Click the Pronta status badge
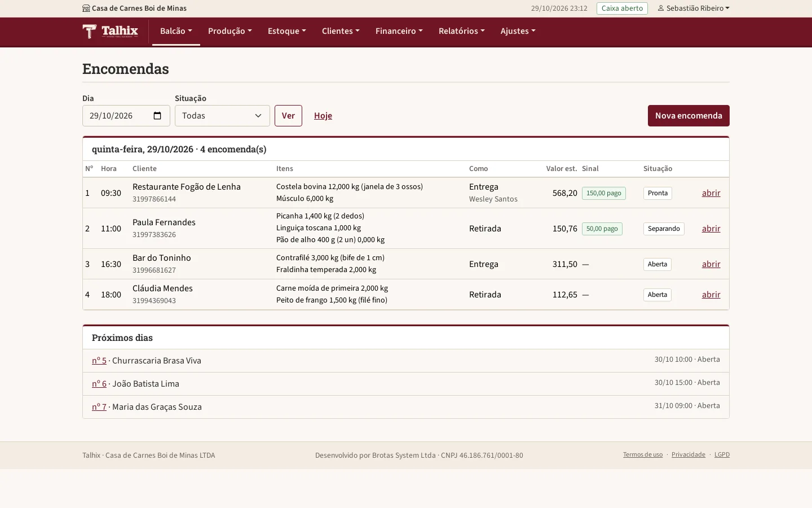This screenshot has height=508, width=812. [x=657, y=193]
